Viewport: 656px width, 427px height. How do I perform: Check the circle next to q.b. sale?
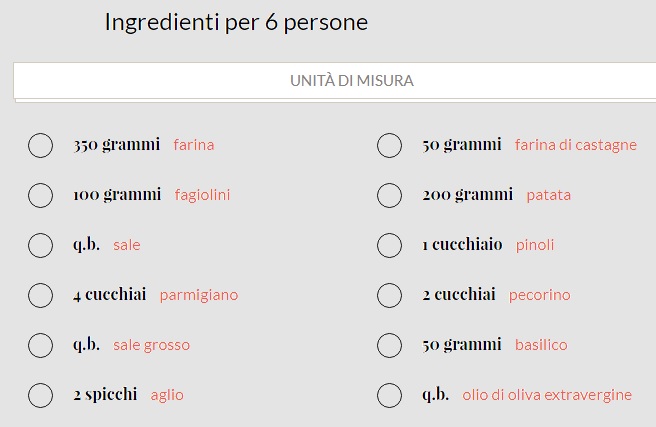point(40,245)
